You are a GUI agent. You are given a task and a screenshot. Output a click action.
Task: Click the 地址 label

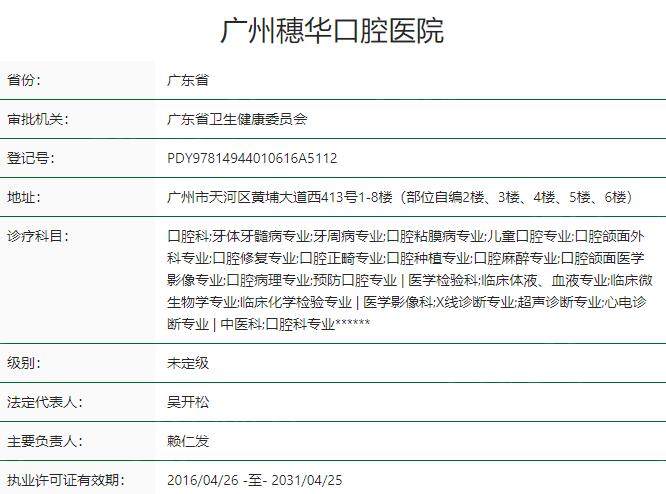pos(24,197)
